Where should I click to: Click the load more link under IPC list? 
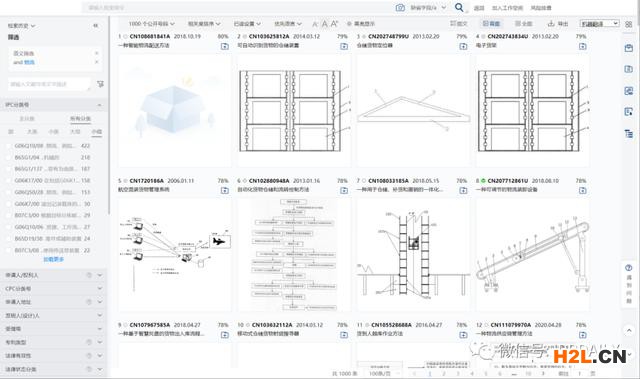pos(53,259)
